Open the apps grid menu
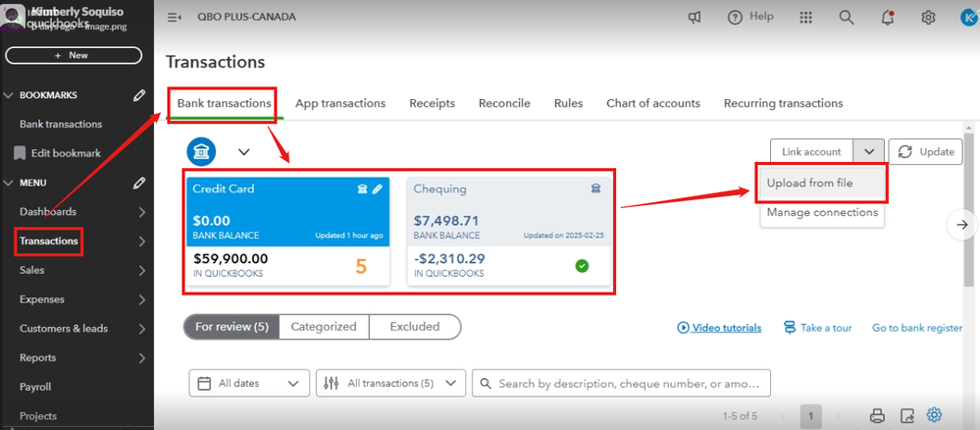This screenshot has width=980, height=430. (x=806, y=18)
